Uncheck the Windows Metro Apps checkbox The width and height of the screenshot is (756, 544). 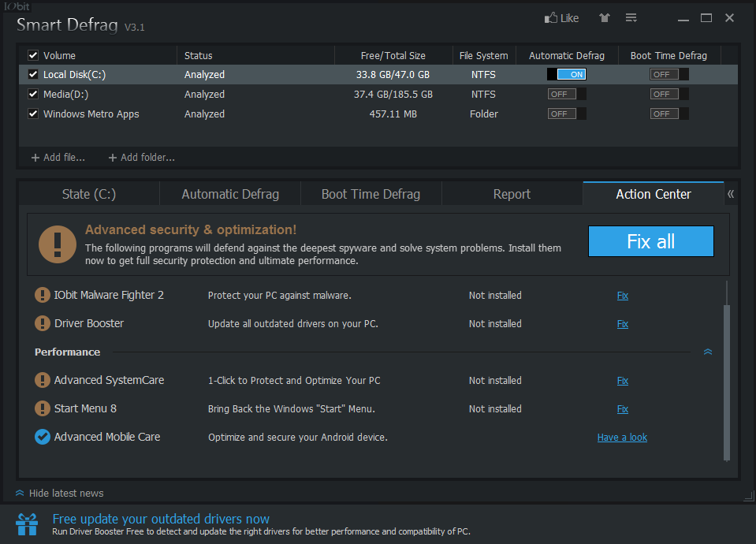click(33, 114)
